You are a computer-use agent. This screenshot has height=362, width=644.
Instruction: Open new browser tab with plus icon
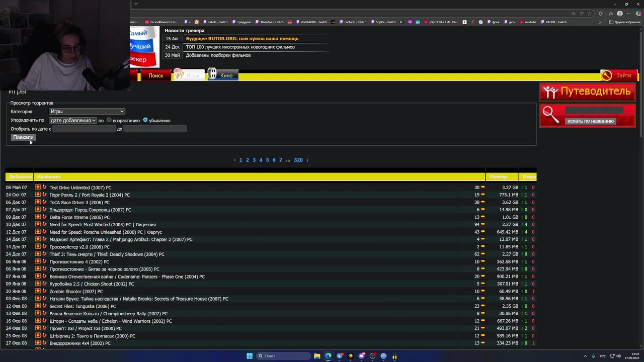(x=136, y=4)
